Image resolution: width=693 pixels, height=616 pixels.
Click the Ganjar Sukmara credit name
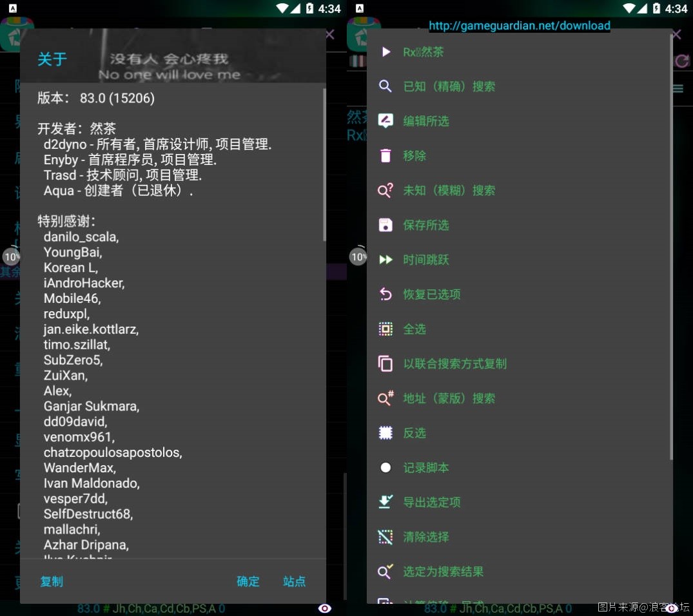click(92, 406)
